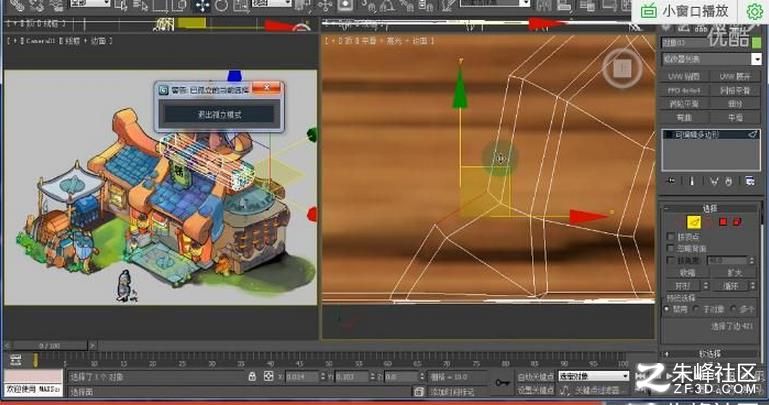Open the modifier list dropdown
Image resolution: width=769 pixels, height=405 pixels.
756,59
